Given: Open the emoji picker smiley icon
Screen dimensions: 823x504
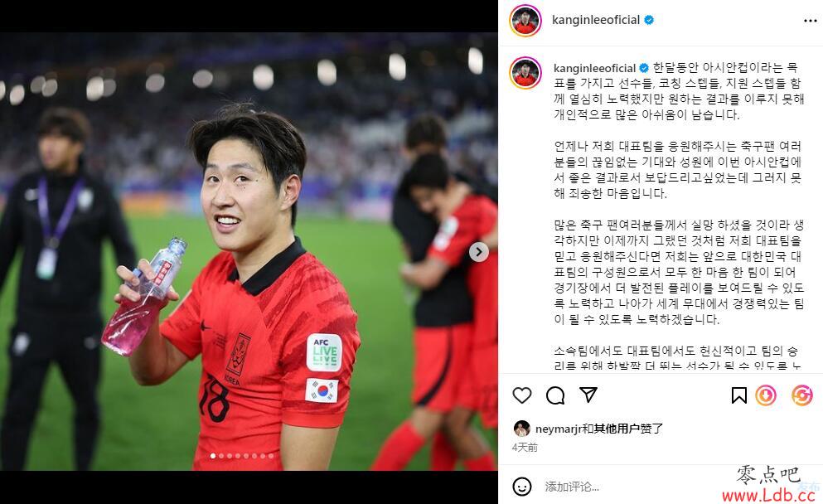Looking at the screenshot, I should tap(521, 487).
